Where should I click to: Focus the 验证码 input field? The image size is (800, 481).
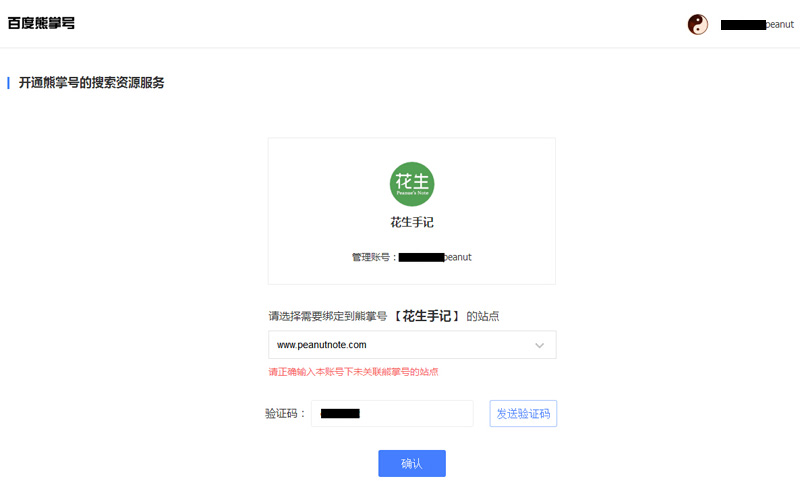(x=392, y=413)
